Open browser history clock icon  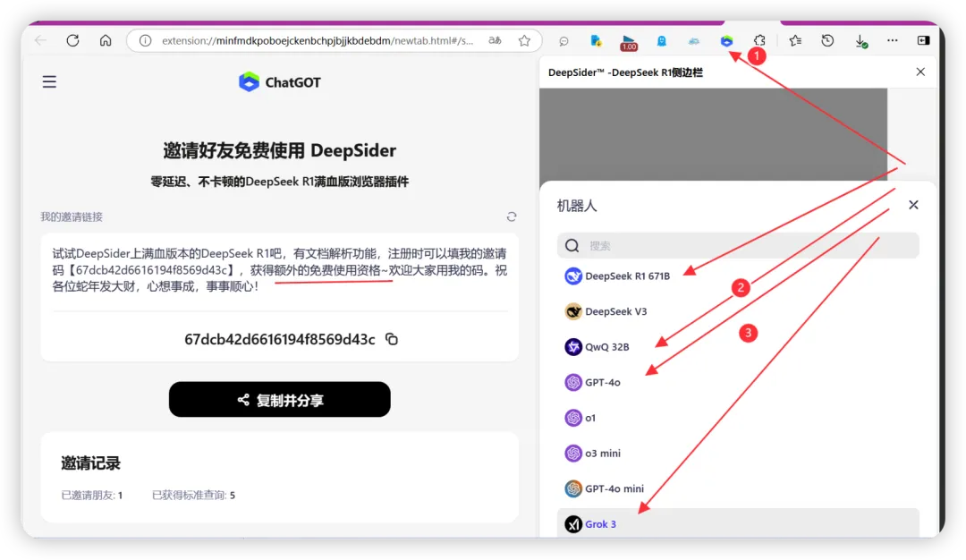click(x=827, y=40)
